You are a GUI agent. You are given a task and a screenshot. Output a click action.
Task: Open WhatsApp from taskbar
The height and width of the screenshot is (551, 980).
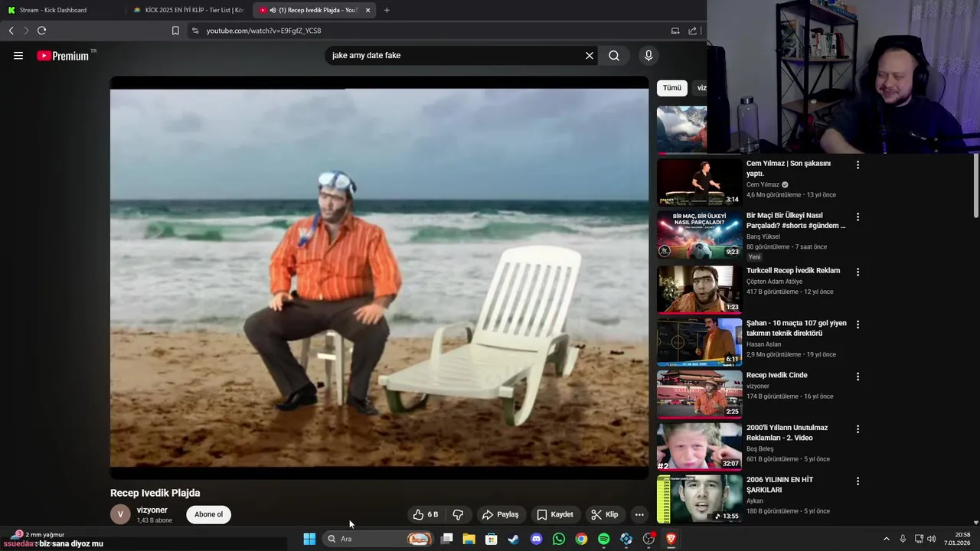point(559,539)
